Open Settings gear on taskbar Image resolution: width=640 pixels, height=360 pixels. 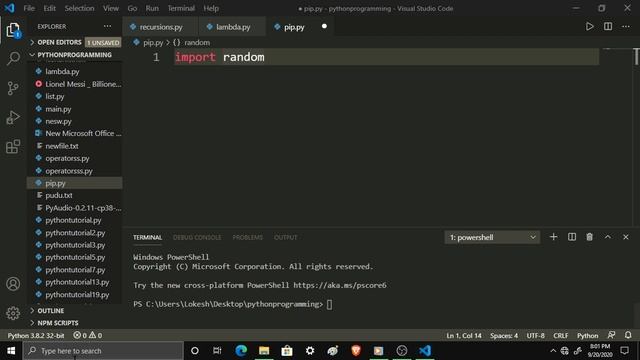[x=310, y=351]
